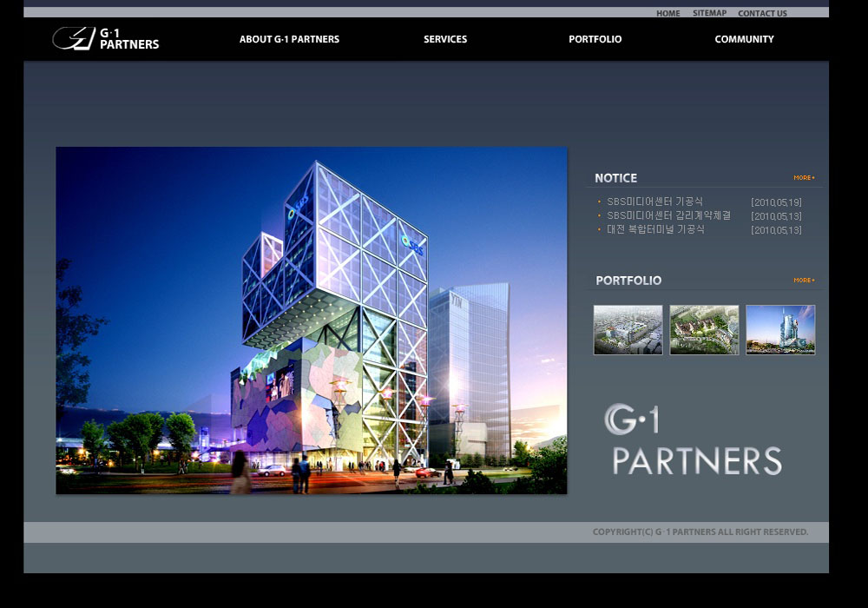Open the blue glass tower portfolio thumbnail
The width and height of the screenshot is (868, 608).
coord(780,330)
